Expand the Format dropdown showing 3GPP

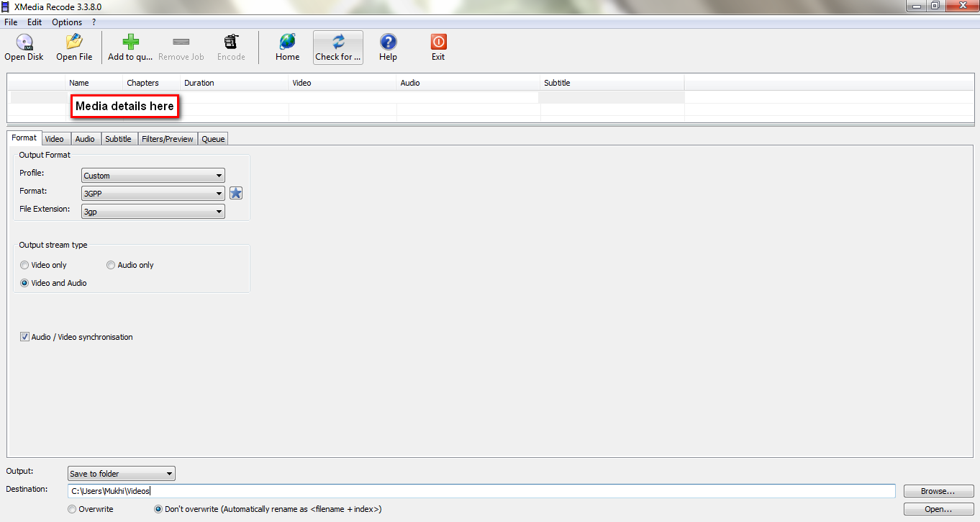[153, 194]
